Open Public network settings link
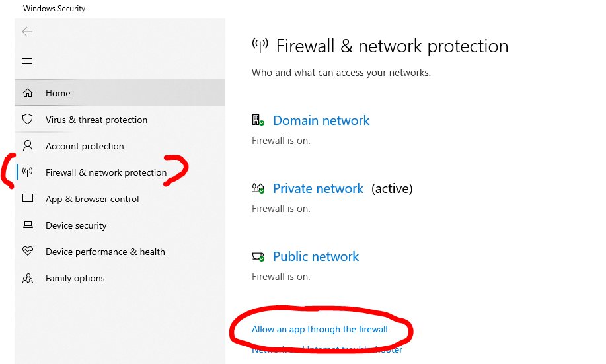 click(316, 256)
